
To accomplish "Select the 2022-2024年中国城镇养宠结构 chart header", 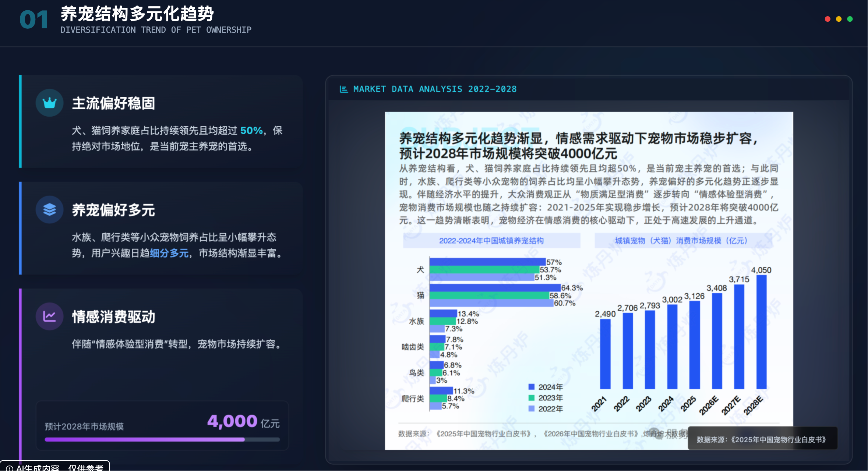I will (491, 241).
